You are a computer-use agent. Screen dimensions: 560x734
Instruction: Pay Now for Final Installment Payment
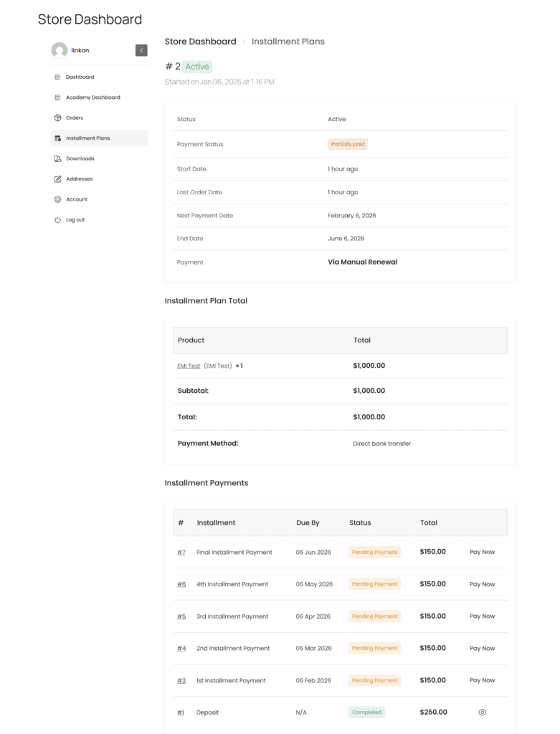coord(482,552)
